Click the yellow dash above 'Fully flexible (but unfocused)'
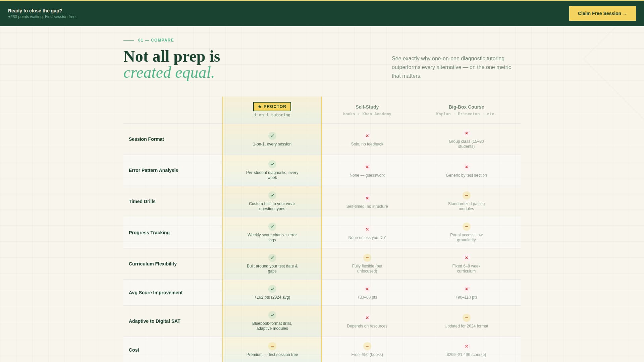Screen dimensions: 644x362 (x=367, y=258)
